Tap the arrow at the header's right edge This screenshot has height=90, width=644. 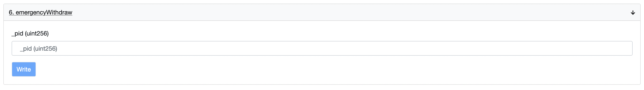point(633,13)
